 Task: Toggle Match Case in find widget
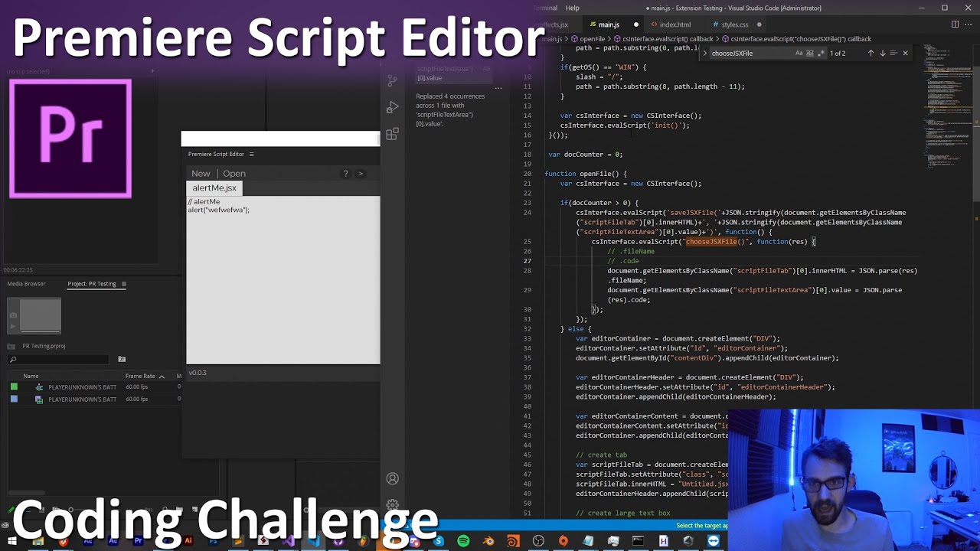[799, 54]
